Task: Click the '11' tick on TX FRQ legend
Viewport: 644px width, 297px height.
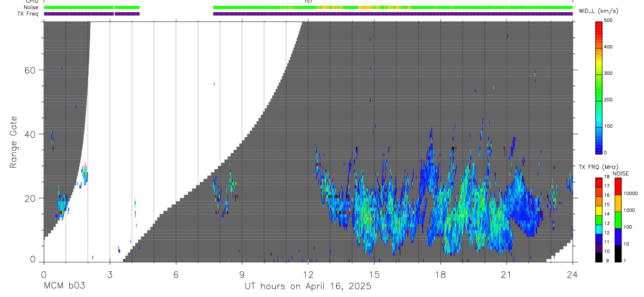Action: (x=606, y=242)
